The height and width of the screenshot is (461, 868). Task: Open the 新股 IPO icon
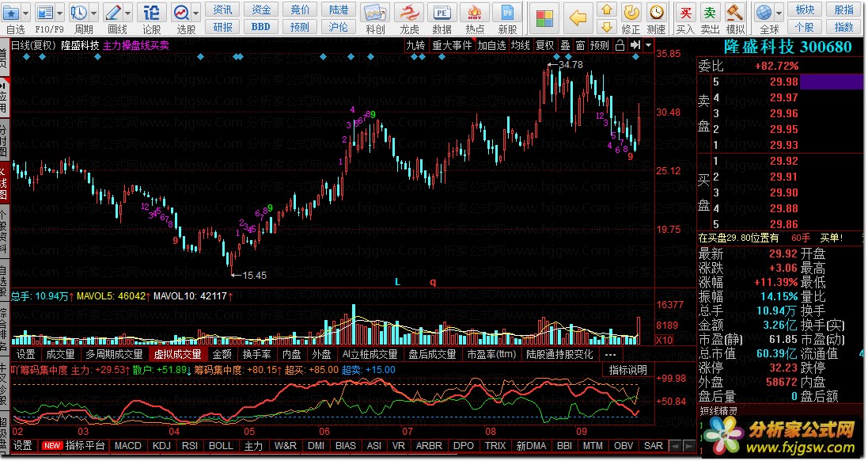507,12
